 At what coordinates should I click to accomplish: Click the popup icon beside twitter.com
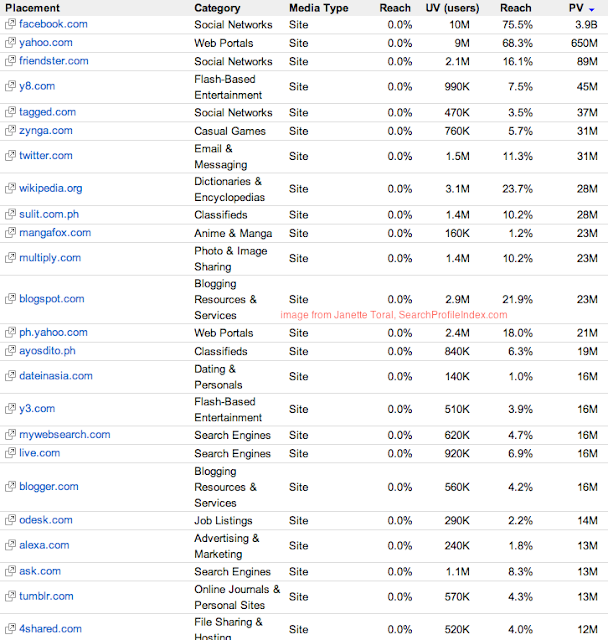10,156
